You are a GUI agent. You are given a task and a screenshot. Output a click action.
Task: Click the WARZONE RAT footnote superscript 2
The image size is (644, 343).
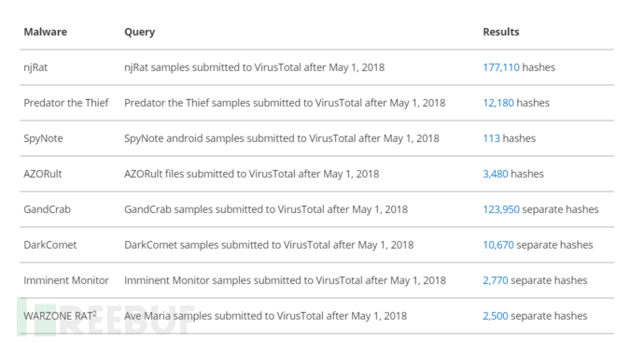click(94, 313)
